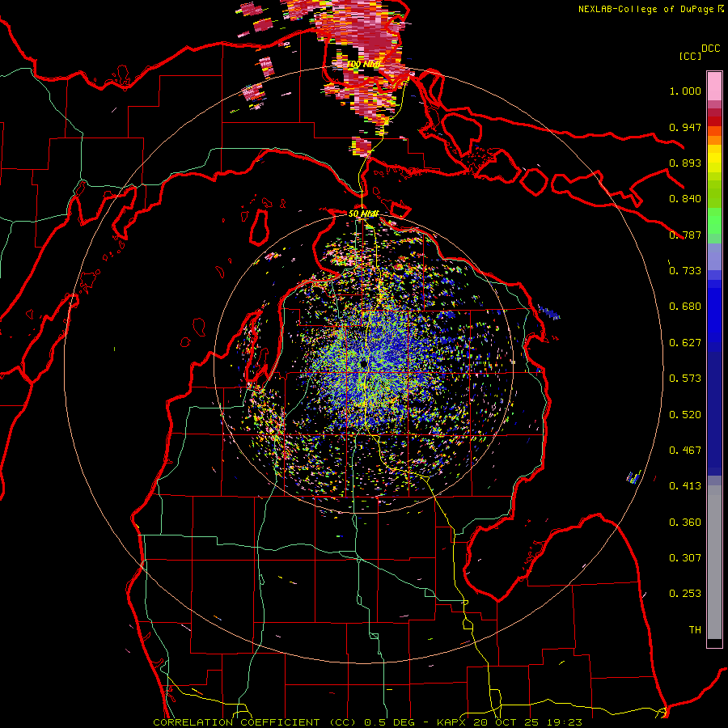Image resolution: width=728 pixels, height=728 pixels.
Task: Select the 0.307 scale label
Action: [685, 558]
